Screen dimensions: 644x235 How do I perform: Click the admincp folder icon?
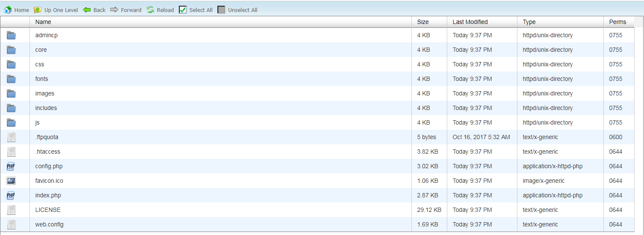[x=11, y=36]
